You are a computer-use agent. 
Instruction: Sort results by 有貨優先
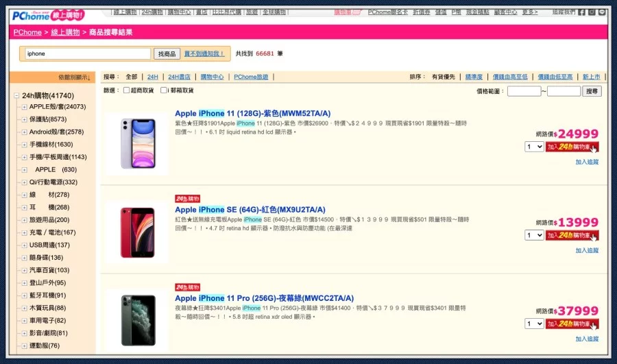point(444,77)
